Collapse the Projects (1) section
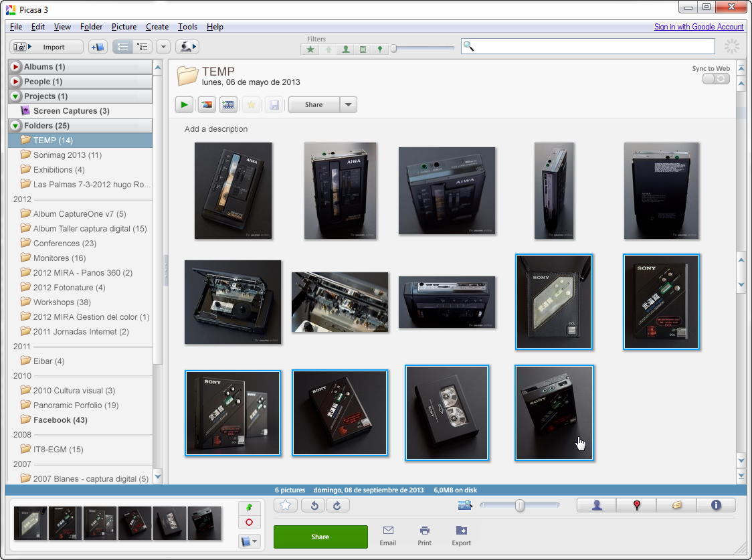The image size is (752, 560). tap(15, 96)
